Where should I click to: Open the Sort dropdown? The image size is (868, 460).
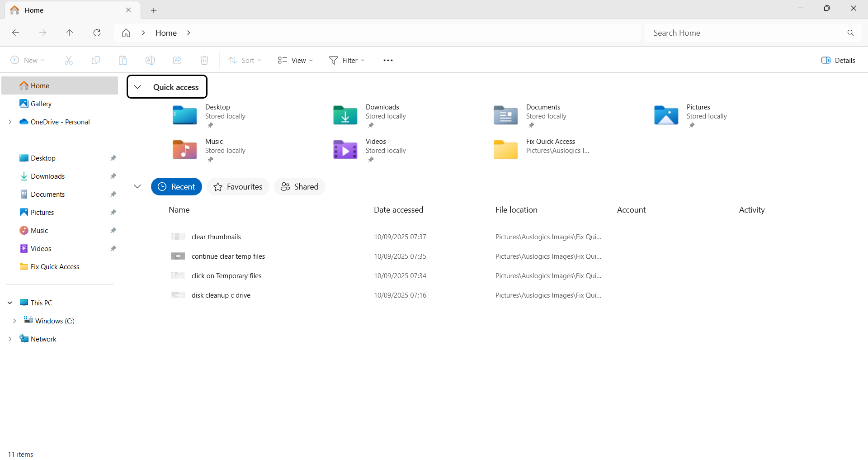(x=245, y=60)
